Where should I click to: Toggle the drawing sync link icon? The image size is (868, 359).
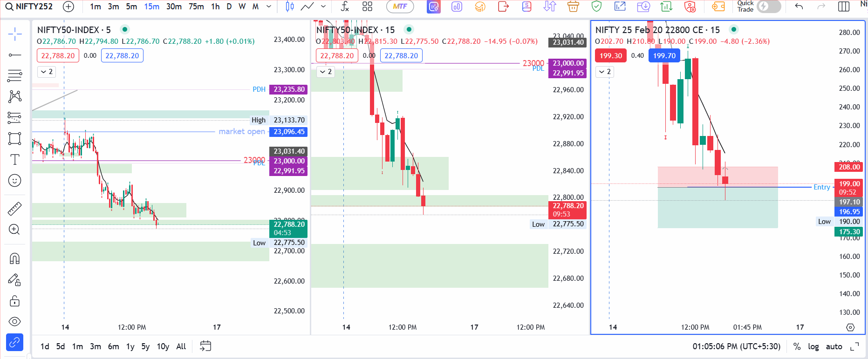15,343
